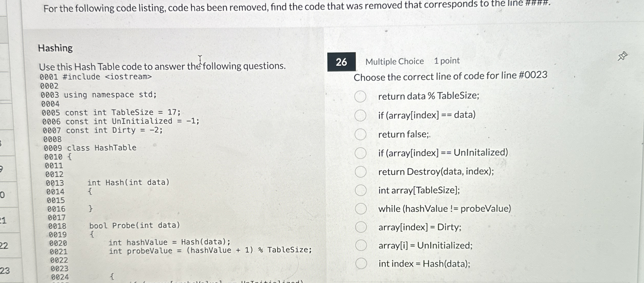Select answer 'return Destroy(data, index);'

click(361, 172)
